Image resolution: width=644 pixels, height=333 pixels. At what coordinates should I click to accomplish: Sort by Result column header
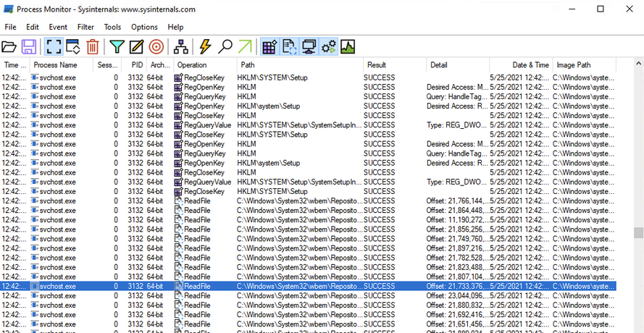pos(395,65)
